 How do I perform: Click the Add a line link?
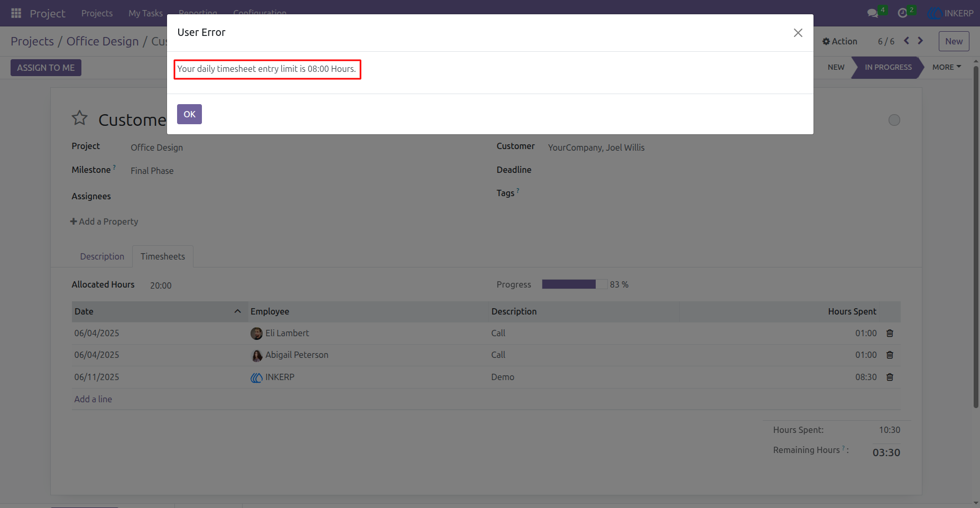click(93, 399)
